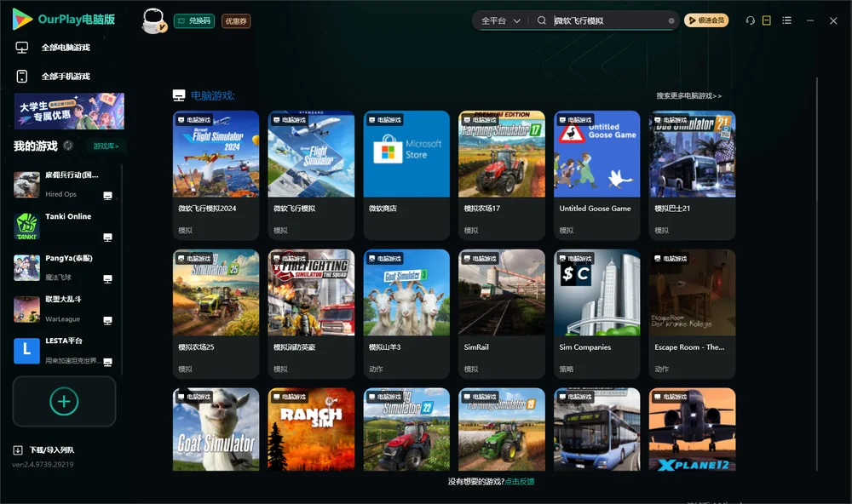Click the monitor icon in the 联盟大乱斗 row
The height and width of the screenshot is (504, 852).
(x=107, y=320)
